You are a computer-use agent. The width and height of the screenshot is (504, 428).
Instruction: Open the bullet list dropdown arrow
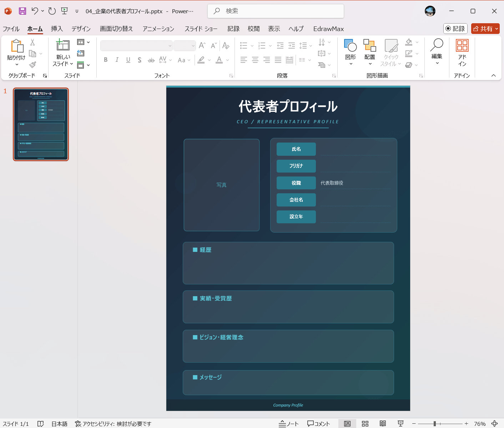[x=252, y=46]
